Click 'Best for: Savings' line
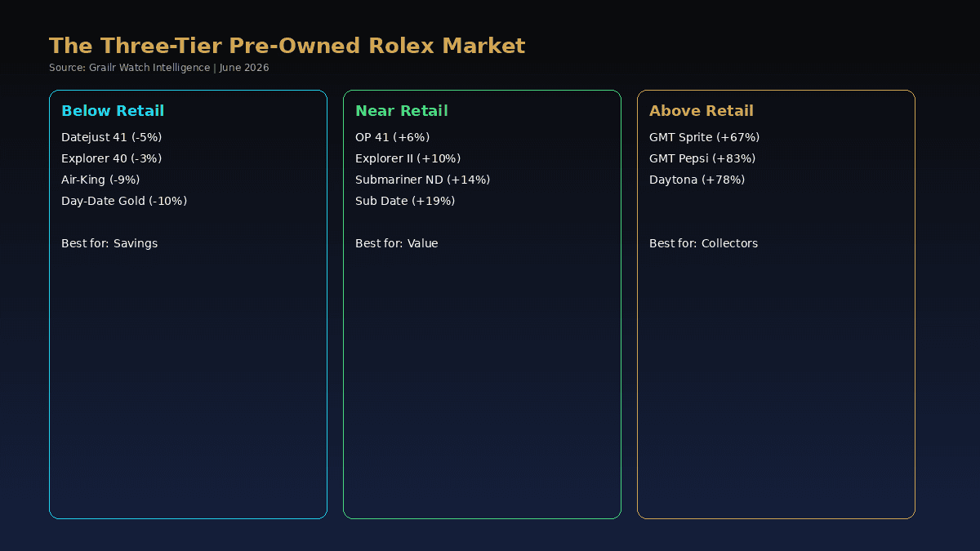 point(109,243)
